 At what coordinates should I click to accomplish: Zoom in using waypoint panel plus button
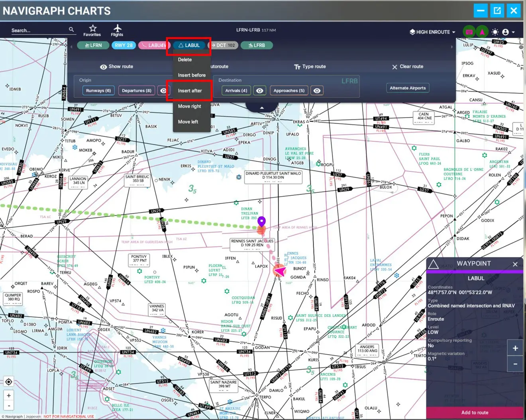pos(515,348)
